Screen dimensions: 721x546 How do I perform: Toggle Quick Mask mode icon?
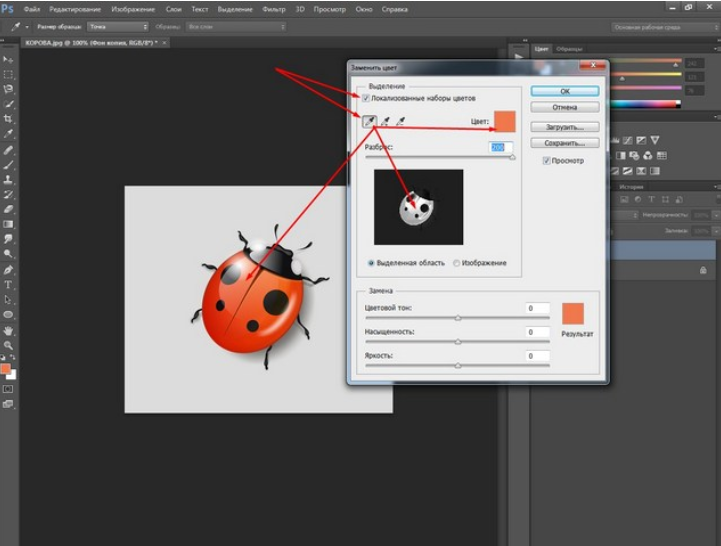[x=8, y=389]
